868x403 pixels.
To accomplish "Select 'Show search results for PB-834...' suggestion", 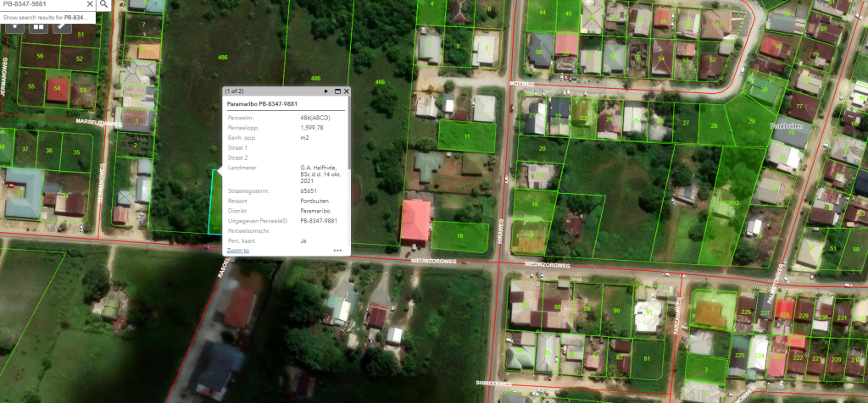I will tap(47, 17).
